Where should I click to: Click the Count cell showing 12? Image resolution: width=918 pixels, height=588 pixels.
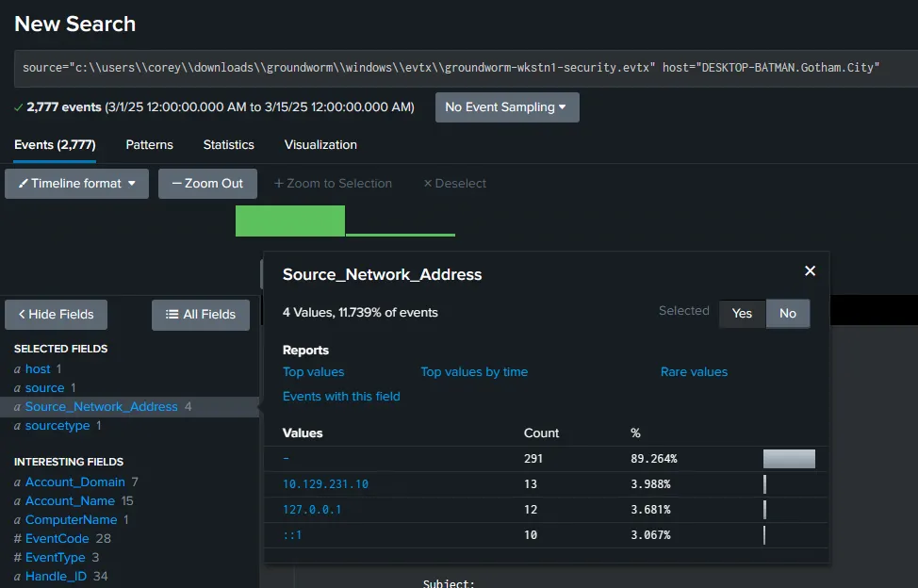tap(531, 510)
